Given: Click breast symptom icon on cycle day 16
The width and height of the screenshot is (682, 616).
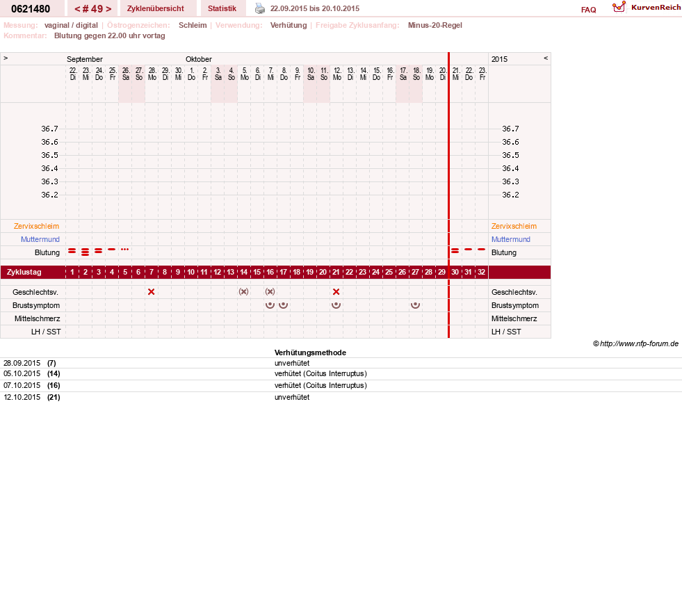Looking at the screenshot, I should pos(270,305).
